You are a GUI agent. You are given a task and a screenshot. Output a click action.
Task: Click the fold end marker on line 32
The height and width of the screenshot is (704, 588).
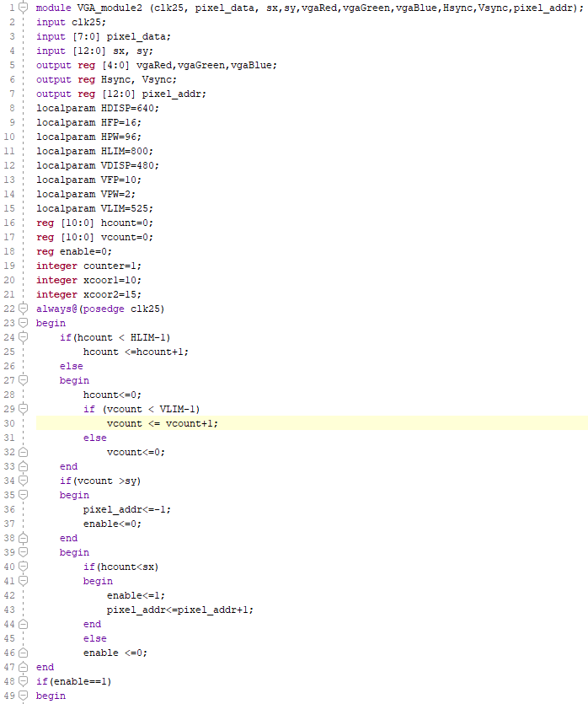click(x=24, y=452)
